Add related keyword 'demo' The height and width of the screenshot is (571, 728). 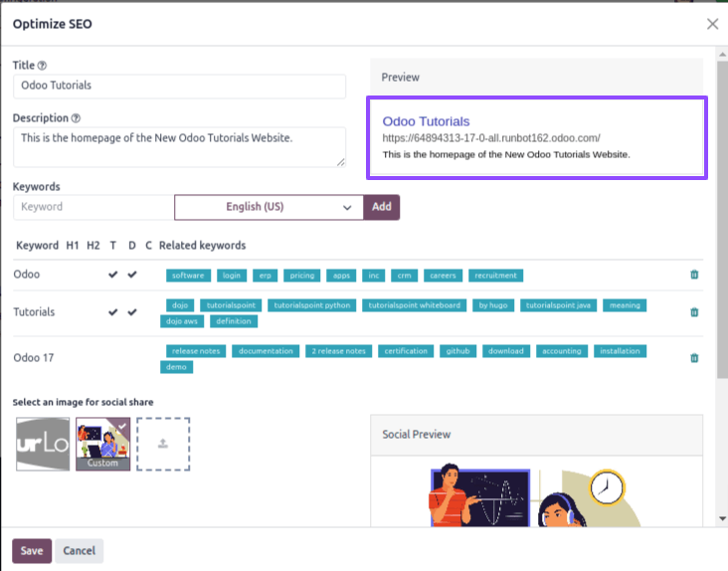(176, 367)
